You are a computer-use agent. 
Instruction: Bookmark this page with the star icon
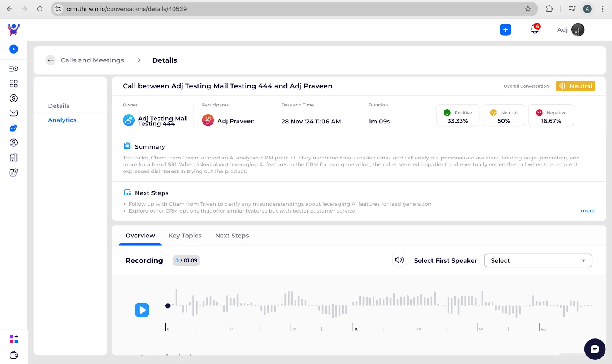(x=528, y=9)
